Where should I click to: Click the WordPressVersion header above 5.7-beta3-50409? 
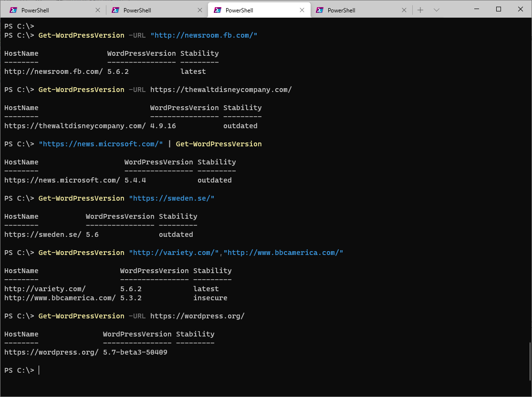137,334
